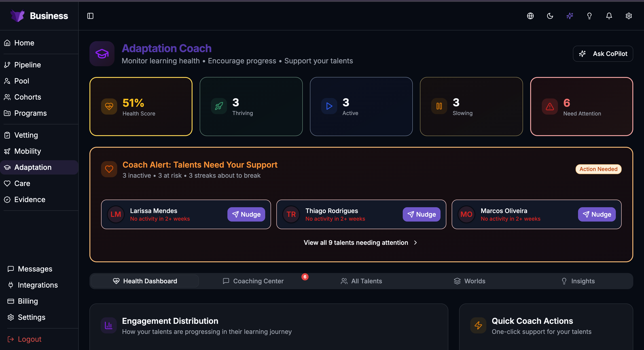Nudge Larissa Mendes

pos(246,214)
